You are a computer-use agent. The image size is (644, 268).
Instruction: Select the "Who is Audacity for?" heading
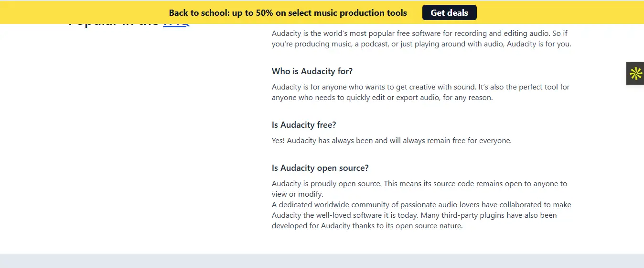pyautogui.click(x=312, y=71)
